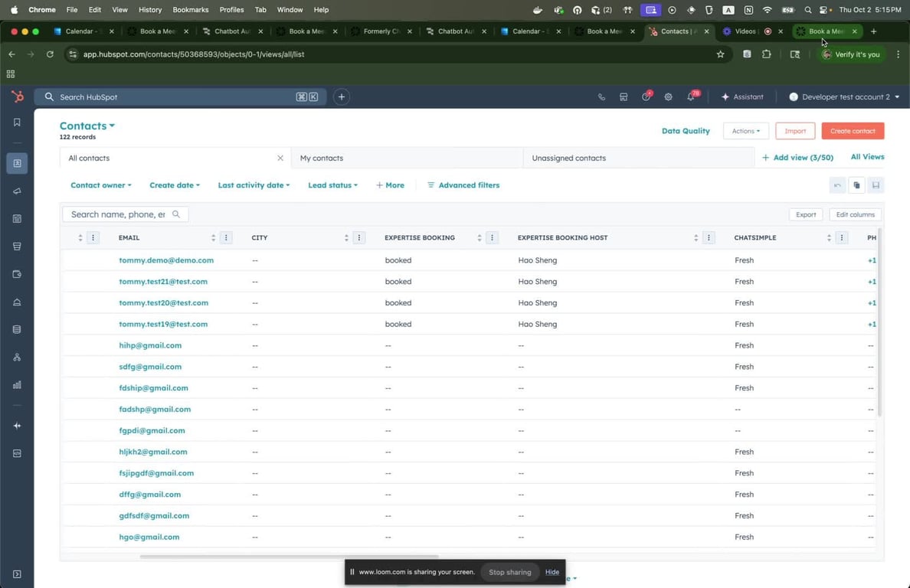
Task: Open the Marketing megaphone icon in sidebar
Action: pos(17,191)
